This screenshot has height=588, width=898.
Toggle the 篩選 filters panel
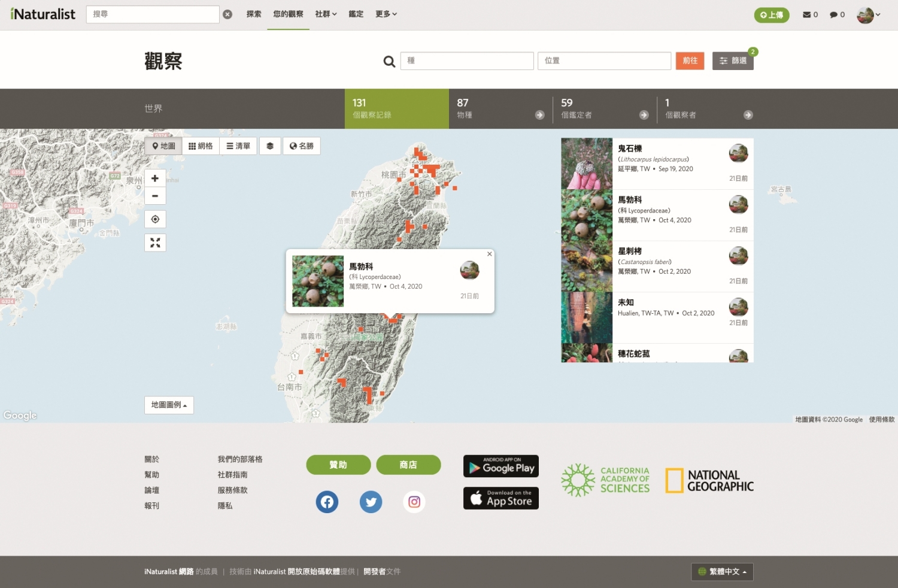tap(733, 60)
